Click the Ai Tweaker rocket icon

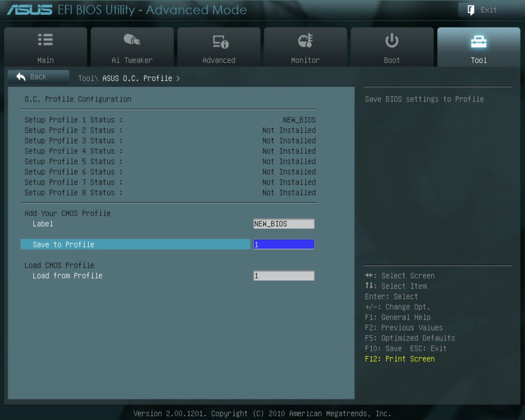[x=132, y=40]
